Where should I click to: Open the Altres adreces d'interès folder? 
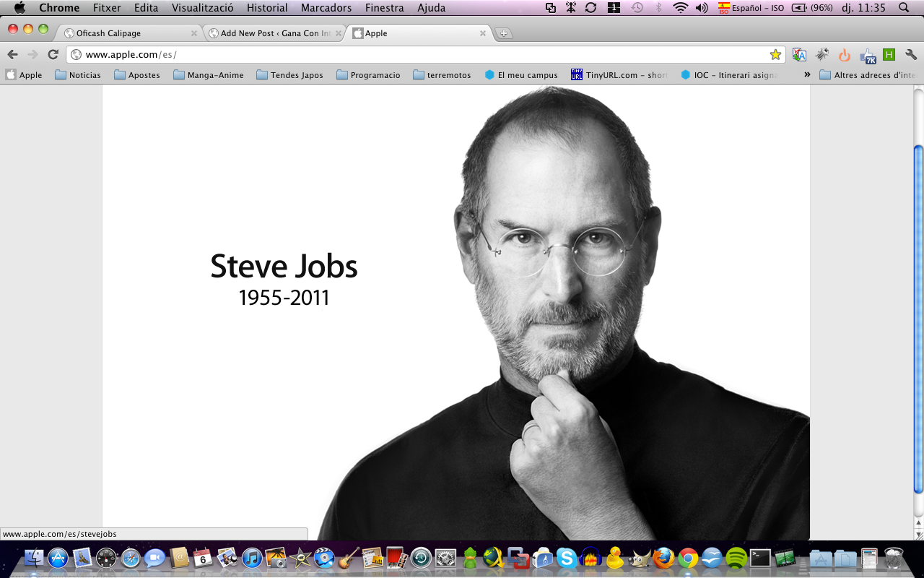(x=868, y=75)
